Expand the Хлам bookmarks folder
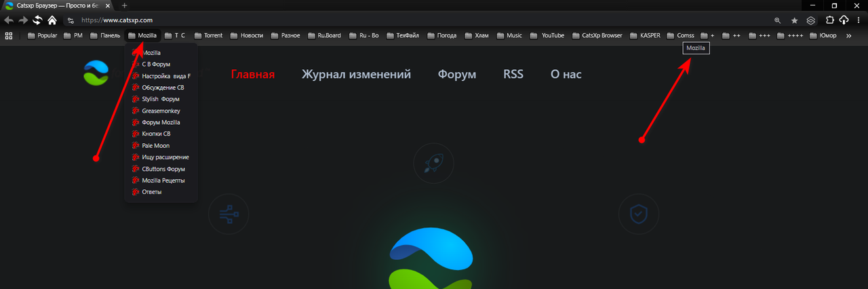The width and height of the screenshot is (868, 289). [x=477, y=35]
